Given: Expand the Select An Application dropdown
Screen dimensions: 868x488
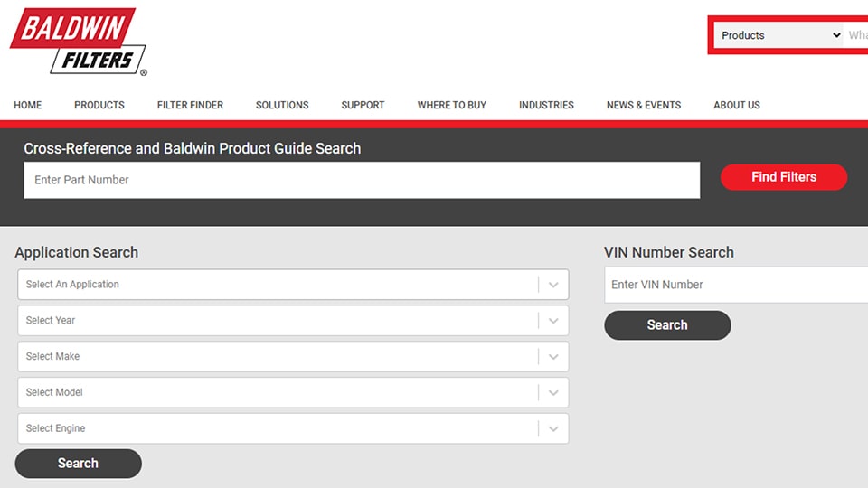Looking at the screenshot, I should point(293,285).
